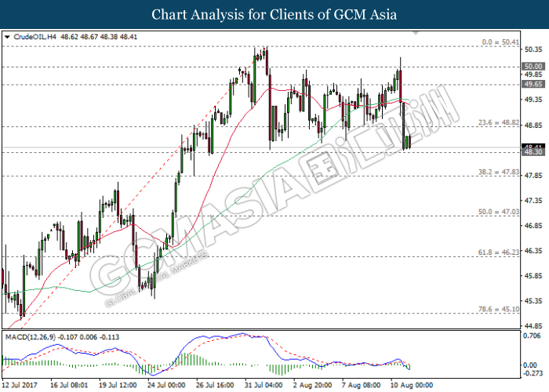The image size is (549, 392).
Task: Select the Fibonacci label '78.6 = 45.10'
Action: [x=499, y=310]
